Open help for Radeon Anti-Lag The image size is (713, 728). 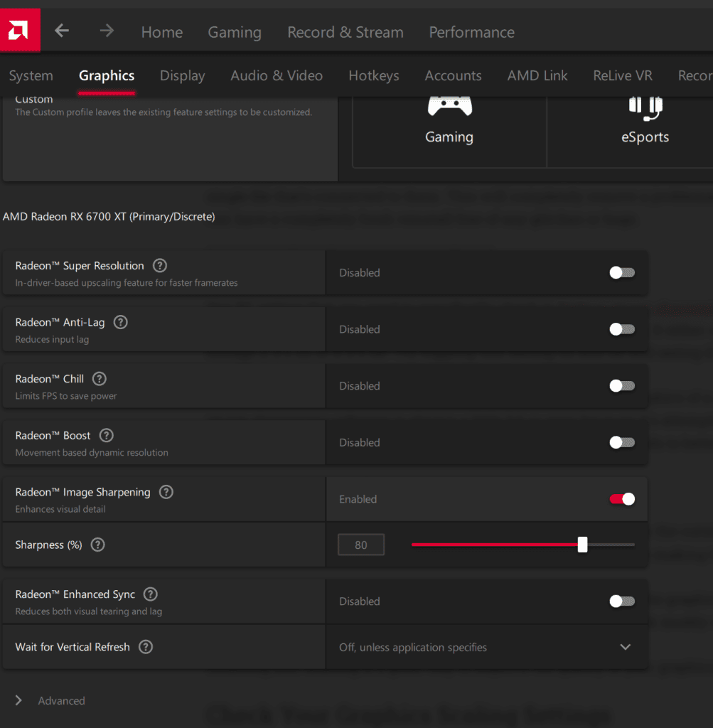point(121,322)
